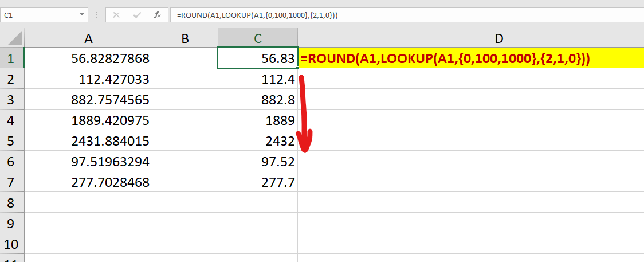The height and width of the screenshot is (262, 644).
Task: Click the Cancel X icon in formula bar
Action: tap(116, 15)
